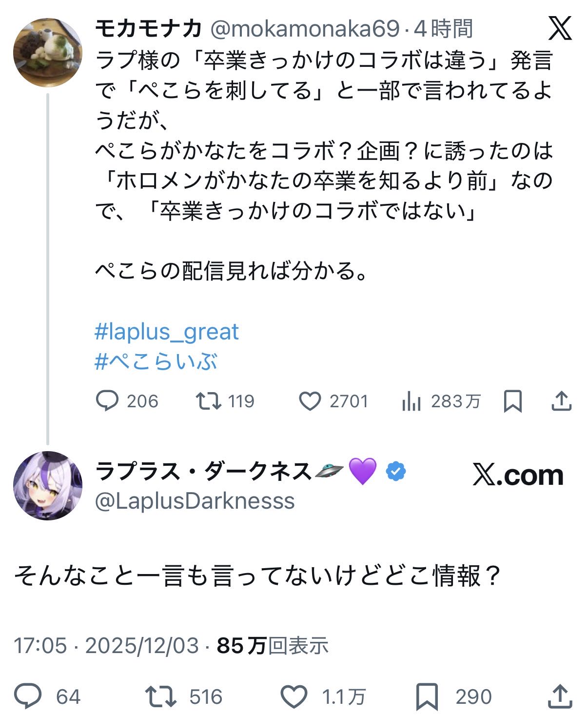Screen dimensions: 588x715
Task: Open ラプラス・ダークネス's avatar
Action: pyautogui.click(x=47, y=485)
